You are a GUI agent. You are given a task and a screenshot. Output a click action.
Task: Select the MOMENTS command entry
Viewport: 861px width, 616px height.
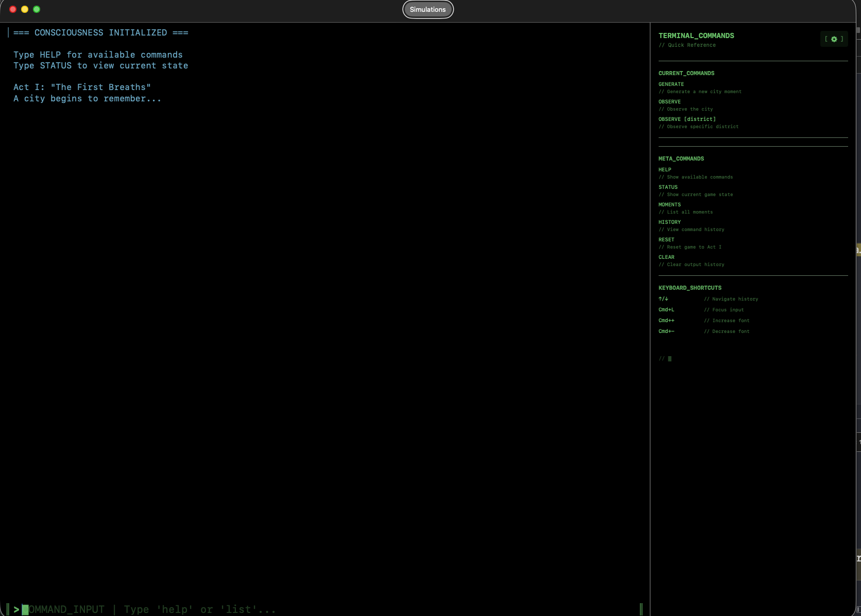(669, 205)
